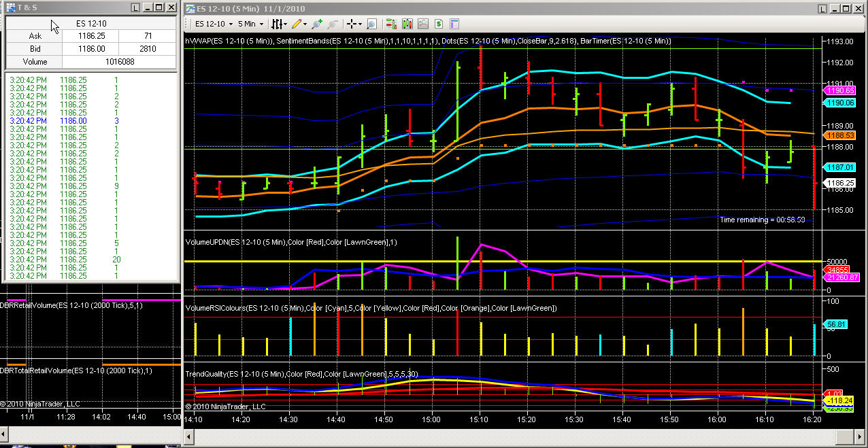Open the Data Series candlestick icon
Viewport: 868px width, 448px height.
click(x=407, y=23)
